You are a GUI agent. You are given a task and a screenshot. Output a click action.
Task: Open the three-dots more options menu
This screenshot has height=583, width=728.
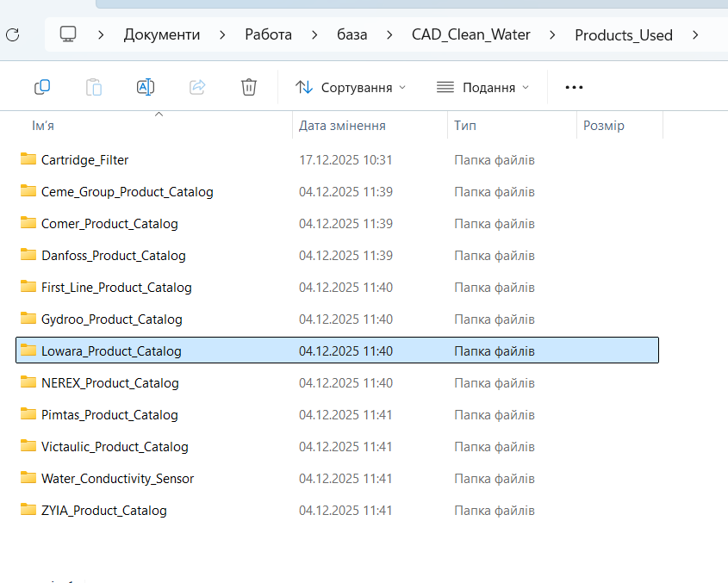pyautogui.click(x=575, y=87)
